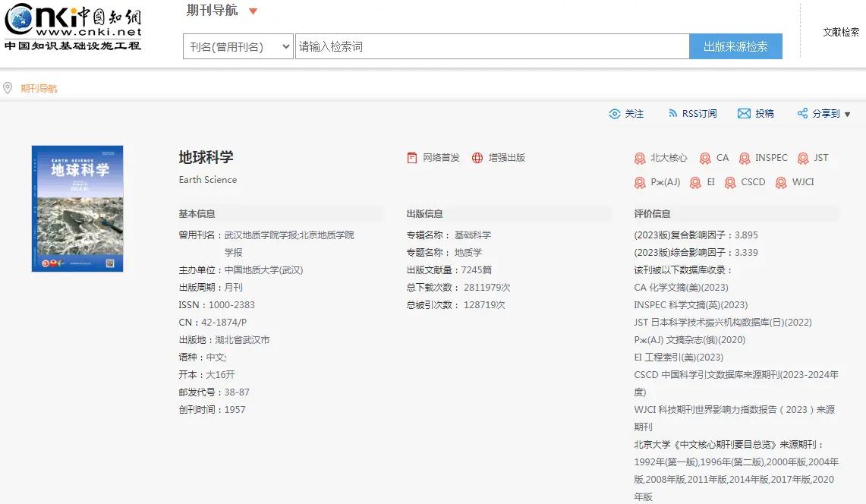This screenshot has height=504, width=866.
Task: Click the WJCI badge label
Action: (x=802, y=182)
